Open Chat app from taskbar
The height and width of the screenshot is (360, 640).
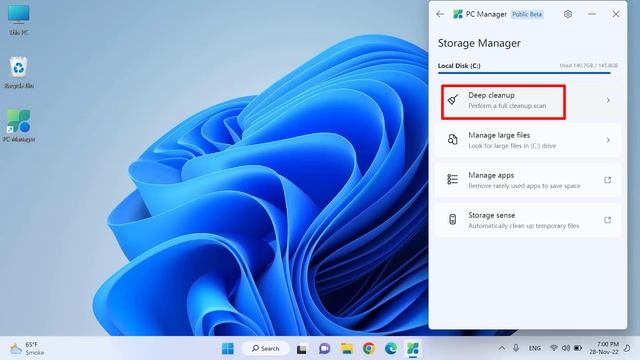coord(324,349)
